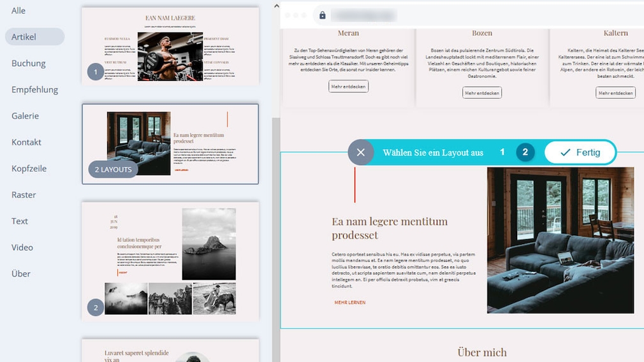The width and height of the screenshot is (644, 362).
Task: Close the layout selection bar with the X
Action: point(361,153)
